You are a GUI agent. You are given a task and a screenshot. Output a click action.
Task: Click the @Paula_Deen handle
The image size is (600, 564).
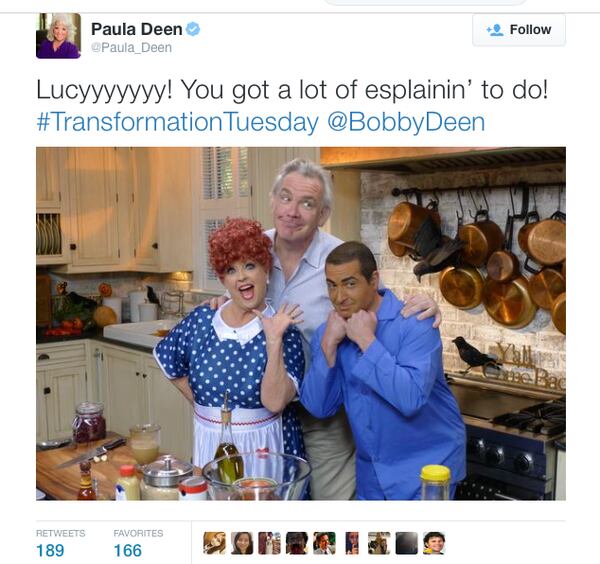coord(131,48)
